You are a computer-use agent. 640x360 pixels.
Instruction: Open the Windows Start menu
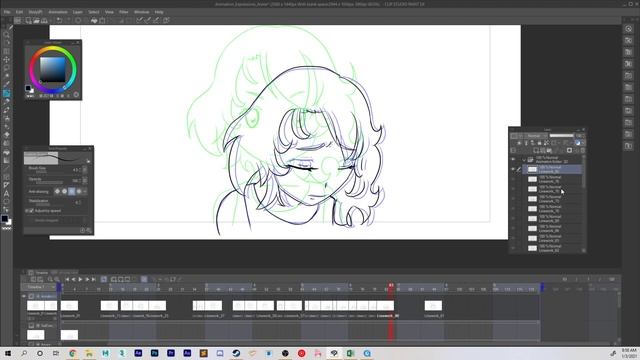8,353
